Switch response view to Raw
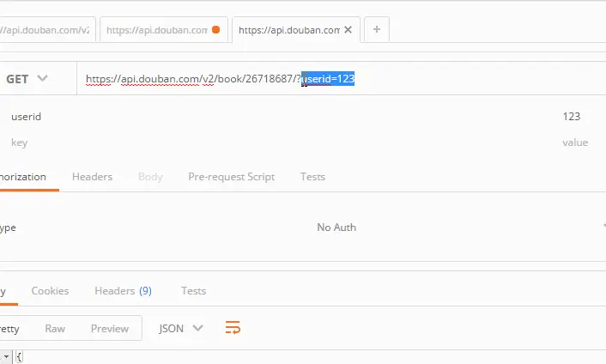Image resolution: width=606 pixels, height=364 pixels. (x=55, y=329)
